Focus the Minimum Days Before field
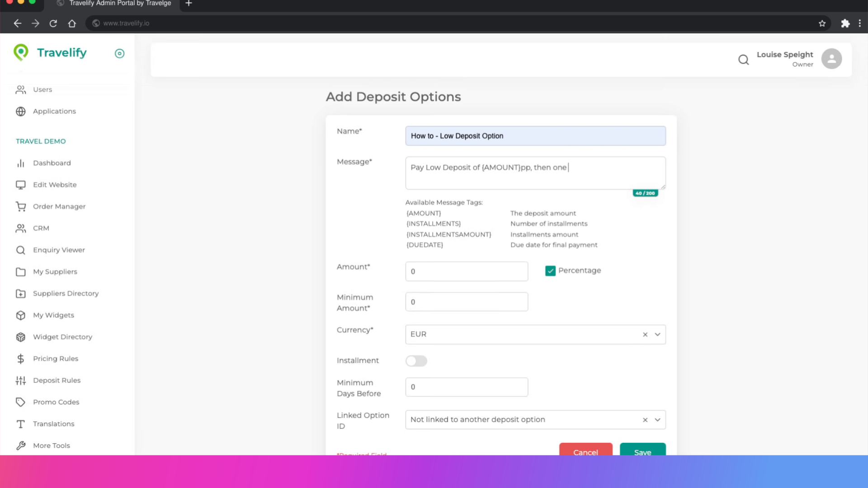The image size is (868, 488). [466, 387]
